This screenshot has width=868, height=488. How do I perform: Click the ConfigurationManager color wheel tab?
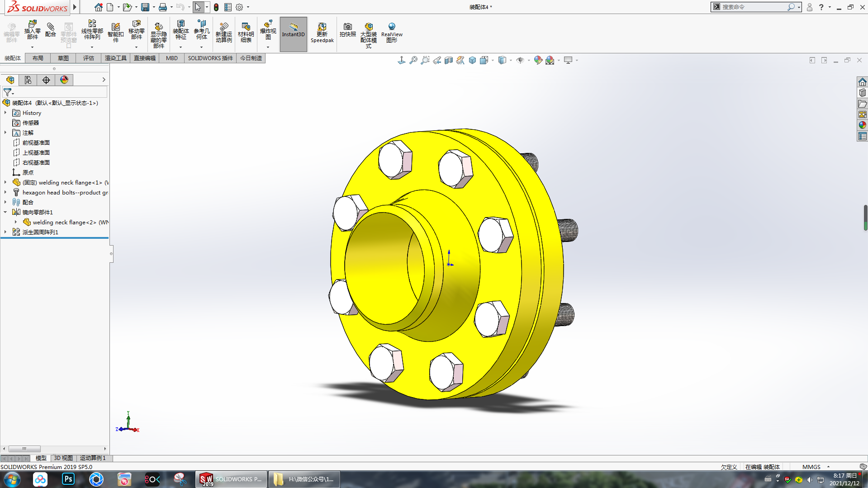[64, 80]
